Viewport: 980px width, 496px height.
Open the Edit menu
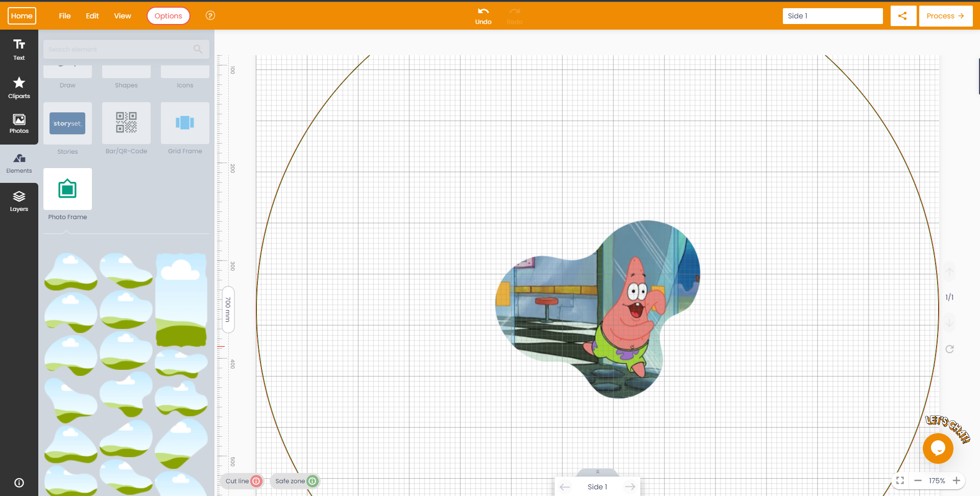[x=92, y=16]
